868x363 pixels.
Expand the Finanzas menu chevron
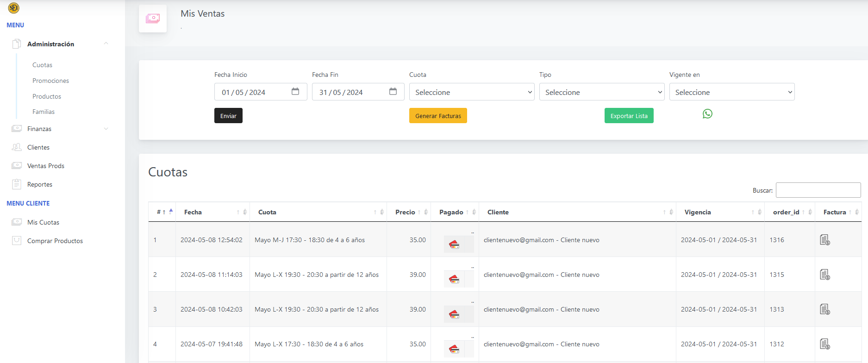pyautogui.click(x=106, y=129)
